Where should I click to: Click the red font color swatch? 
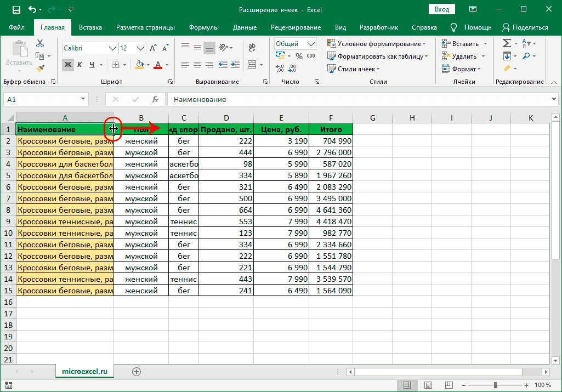[158, 65]
